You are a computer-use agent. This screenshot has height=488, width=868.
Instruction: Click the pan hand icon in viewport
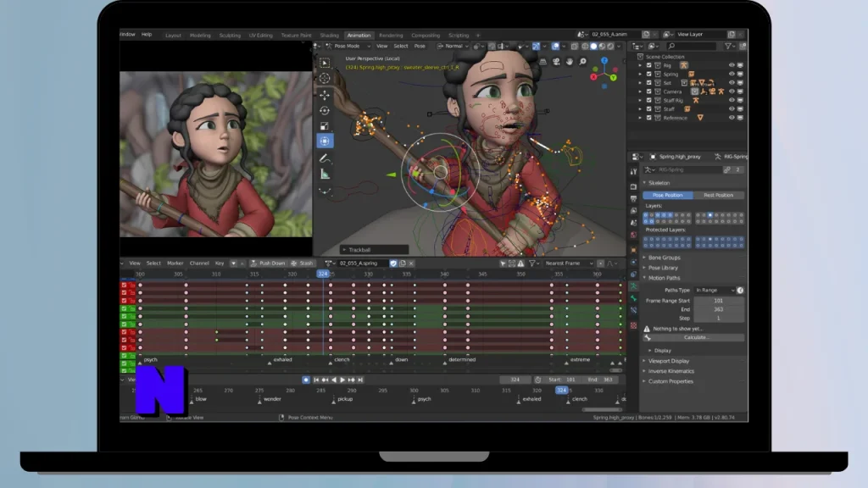pyautogui.click(x=569, y=62)
